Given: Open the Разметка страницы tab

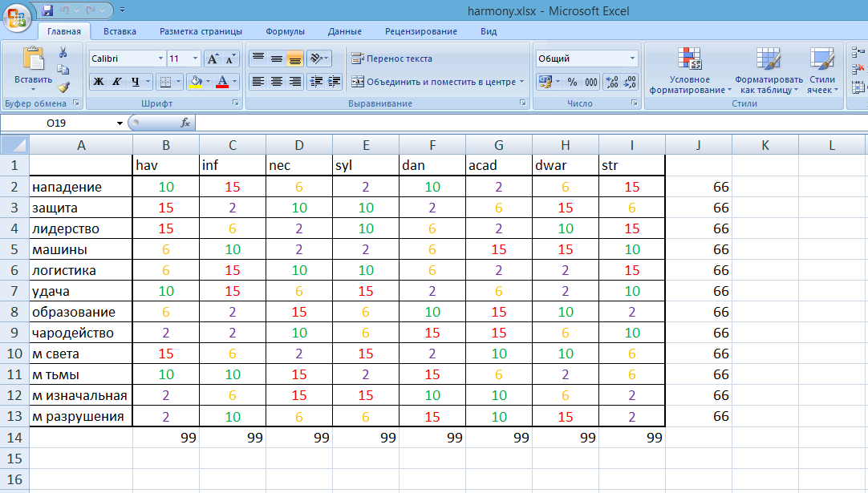Looking at the screenshot, I should 201,31.
